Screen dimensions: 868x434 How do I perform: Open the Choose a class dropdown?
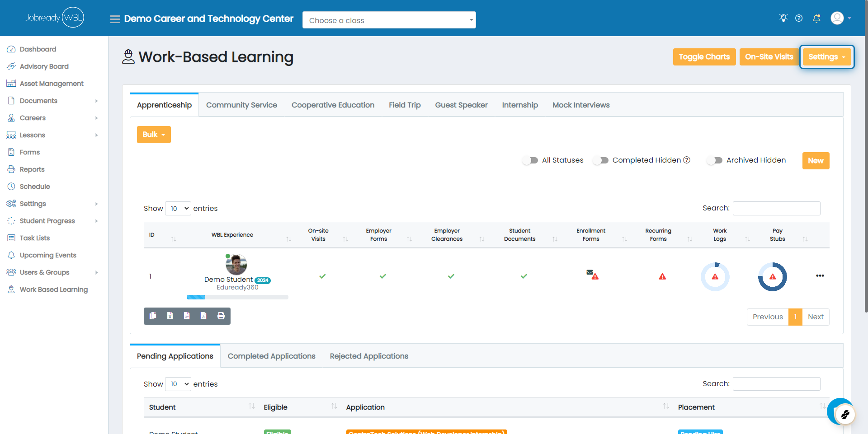tap(389, 20)
